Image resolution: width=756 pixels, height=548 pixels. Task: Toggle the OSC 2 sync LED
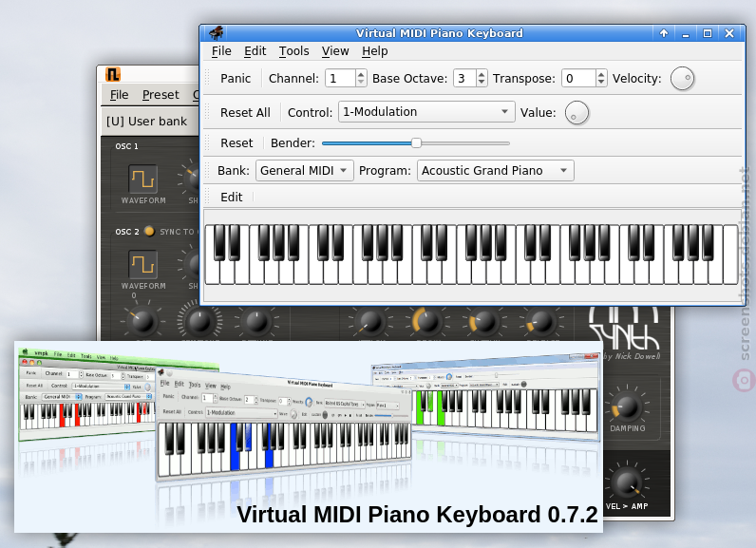tap(149, 232)
